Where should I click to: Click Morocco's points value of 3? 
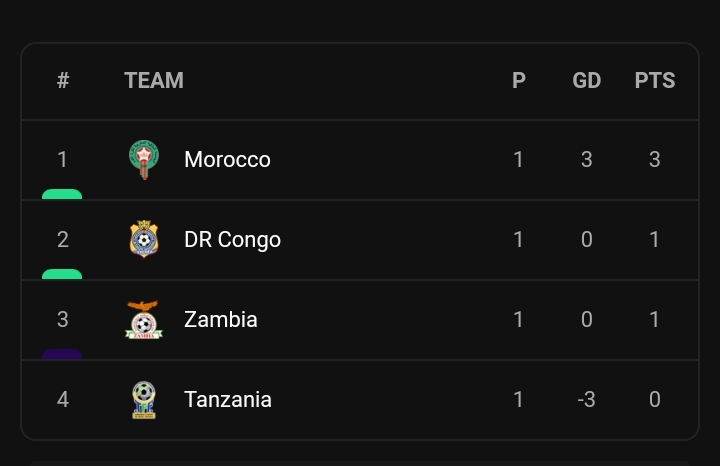tap(655, 160)
